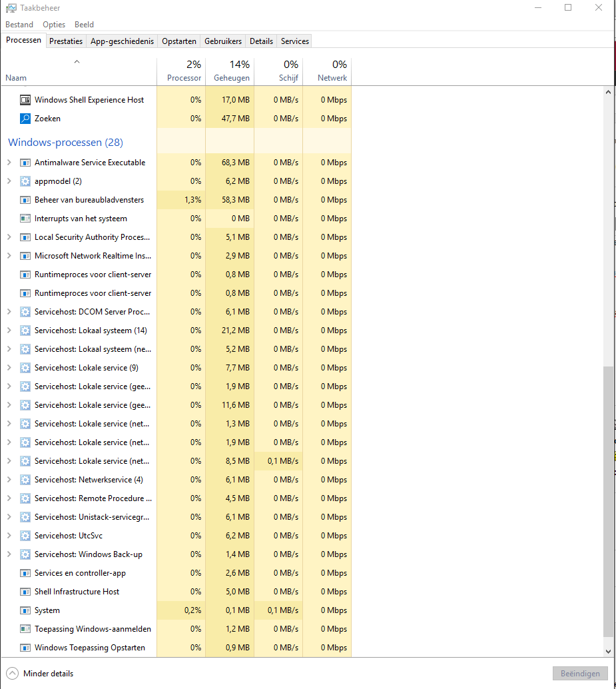Click the Minder details link

(49, 674)
